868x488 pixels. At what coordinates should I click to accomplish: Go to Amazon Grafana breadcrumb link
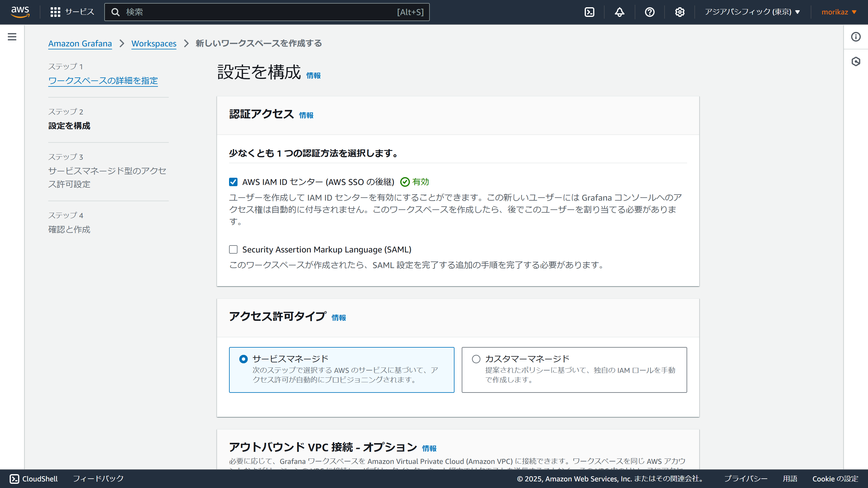click(80, 43)
